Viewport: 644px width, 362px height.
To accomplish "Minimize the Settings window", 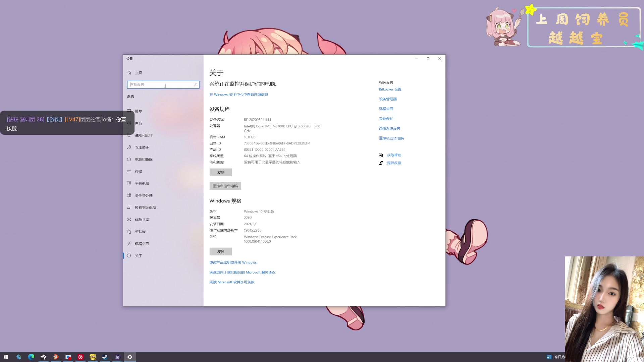I will pyautogui.click(x=417, y=59).
